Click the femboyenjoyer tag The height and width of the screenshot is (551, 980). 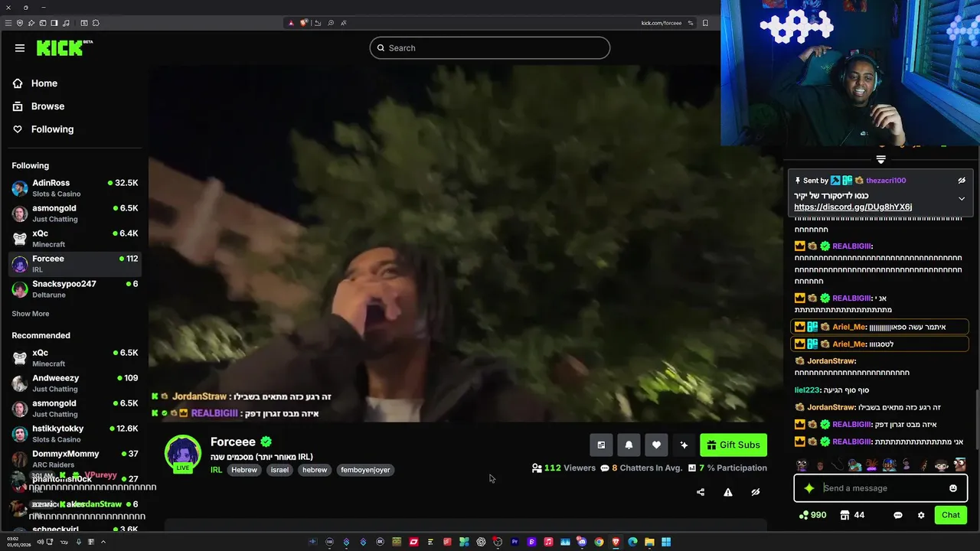[365, 470]
